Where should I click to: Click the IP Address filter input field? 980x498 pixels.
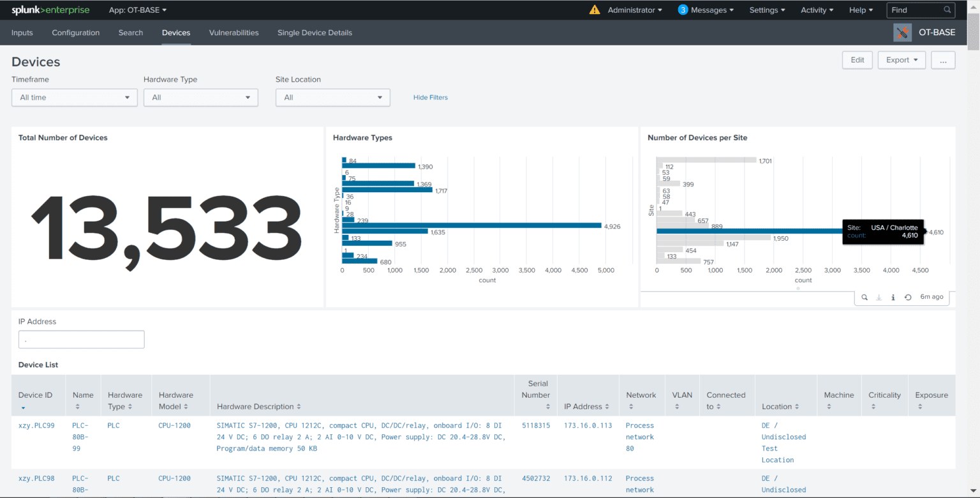pos(82,339)
